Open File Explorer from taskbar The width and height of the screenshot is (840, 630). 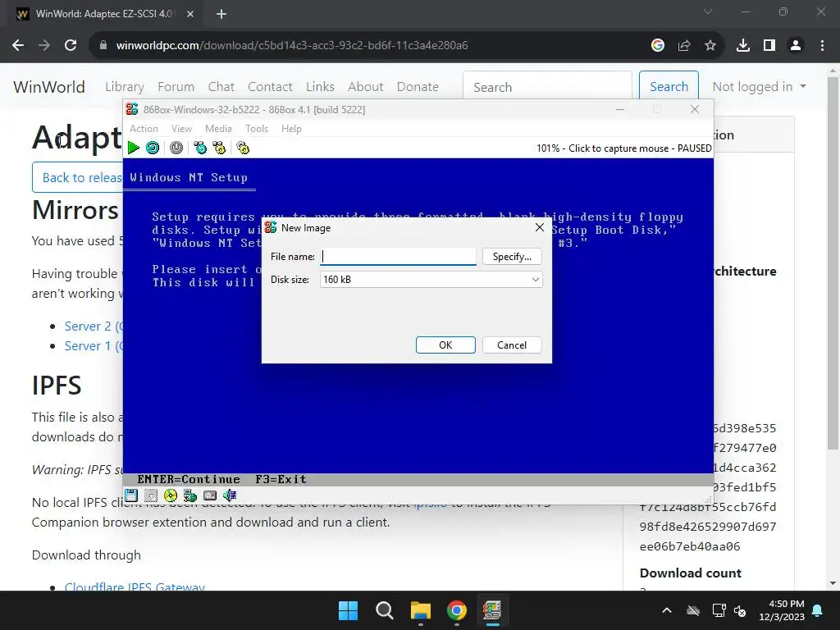click(x=421, y=610)
